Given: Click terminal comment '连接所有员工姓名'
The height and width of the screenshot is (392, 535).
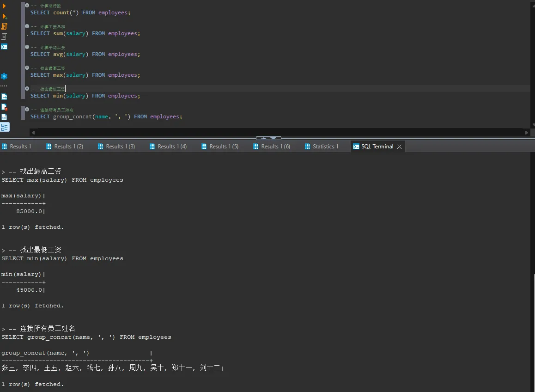Looking at the screenshot, I should 48,328.
